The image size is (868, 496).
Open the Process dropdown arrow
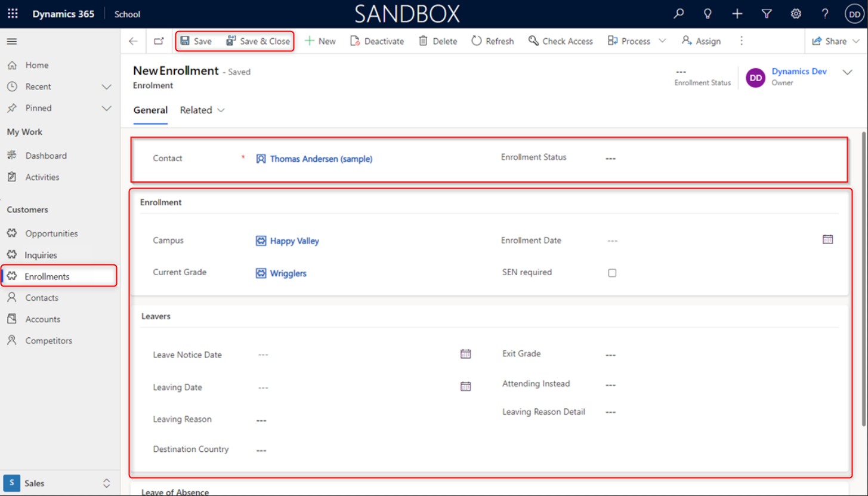point(662,41)
